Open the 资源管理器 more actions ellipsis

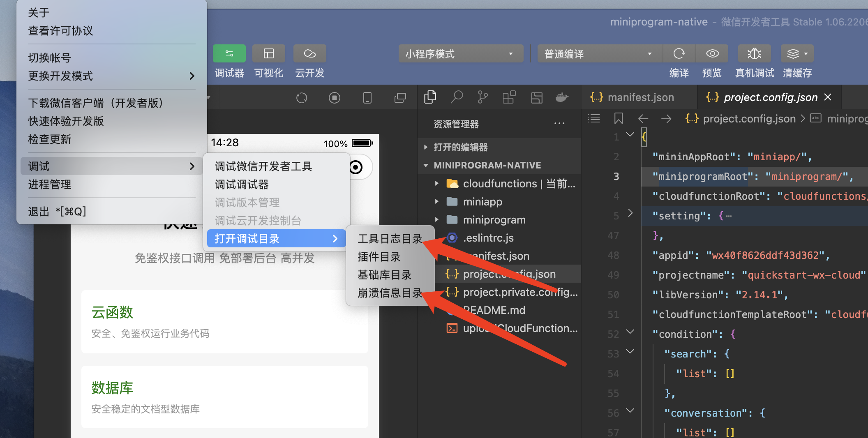tap(559, 123)
